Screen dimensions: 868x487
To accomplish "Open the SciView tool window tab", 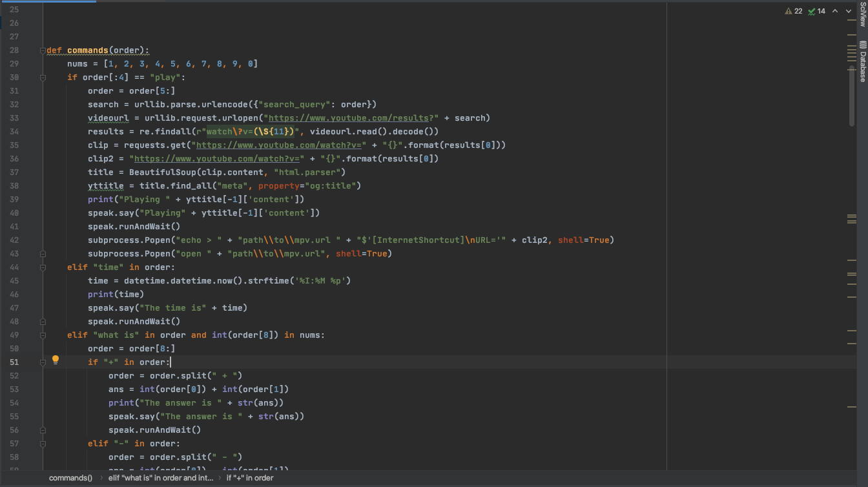I will 862,14.
